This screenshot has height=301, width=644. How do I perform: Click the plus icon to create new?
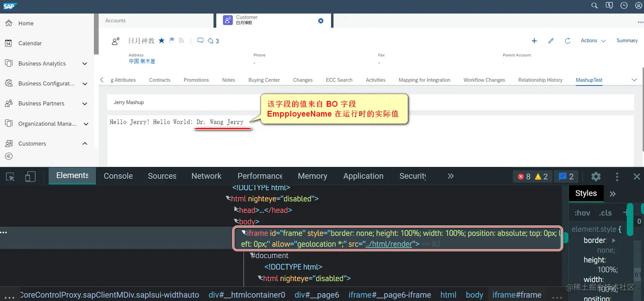click(x=534, y=41)
